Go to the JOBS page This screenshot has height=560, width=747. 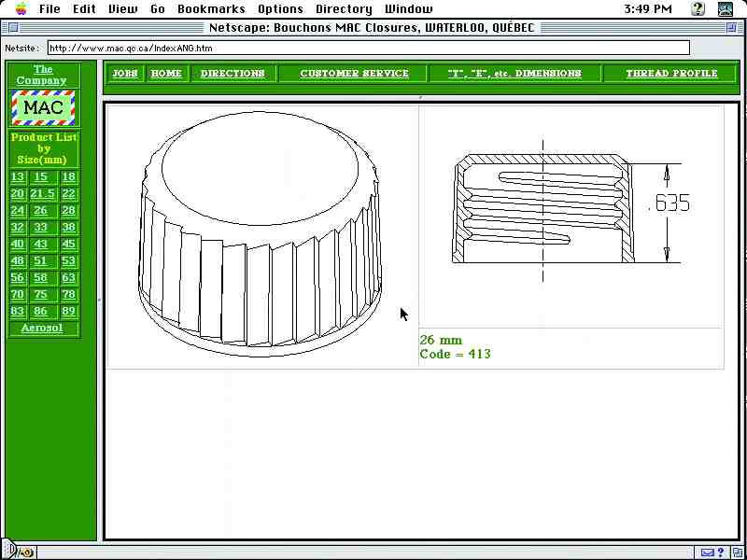coord(125,74)
